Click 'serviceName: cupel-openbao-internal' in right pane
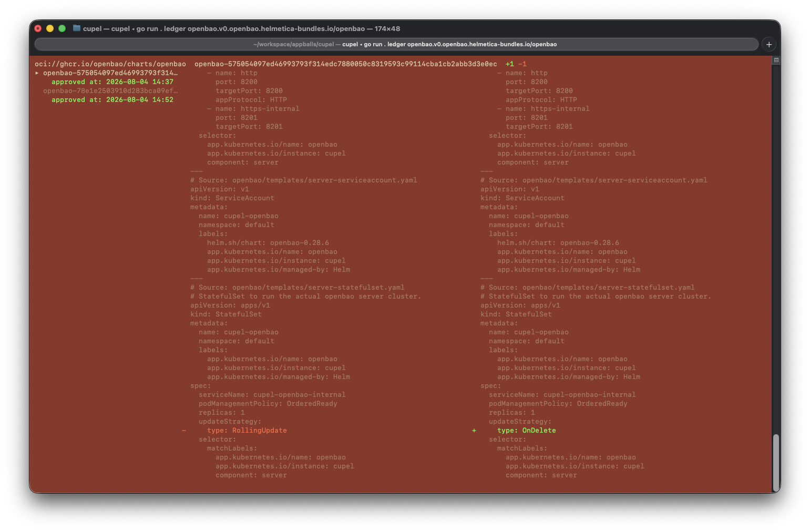Image resolution: width=810 pixels, height=532 pixels. (562, 395)
